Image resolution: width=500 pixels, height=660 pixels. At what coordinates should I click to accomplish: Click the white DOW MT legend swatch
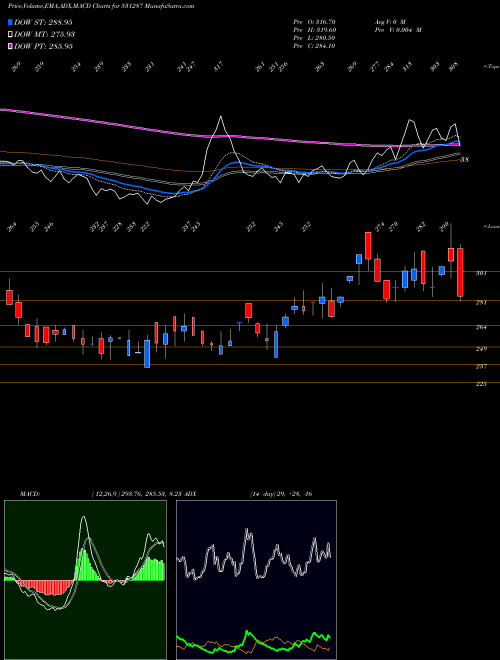point(10,34)
